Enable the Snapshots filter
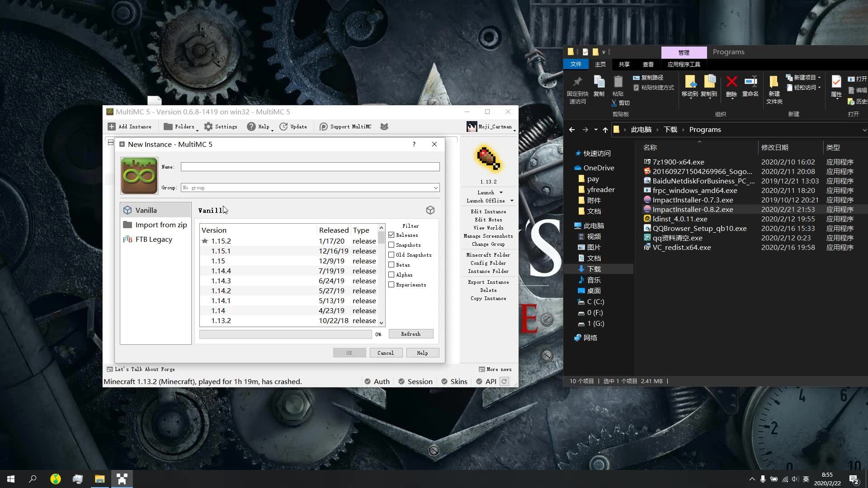This screenshot has height=488, width=868. point(392,245)
